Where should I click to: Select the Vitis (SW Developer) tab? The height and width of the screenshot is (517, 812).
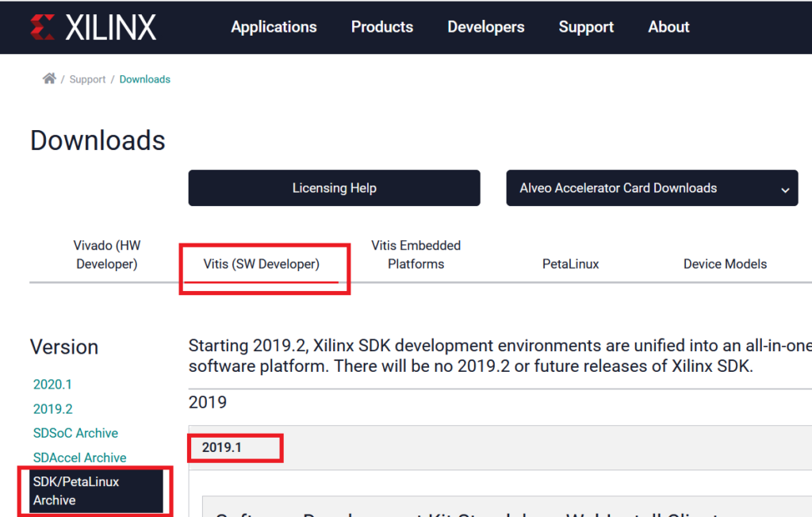point(262,264)
